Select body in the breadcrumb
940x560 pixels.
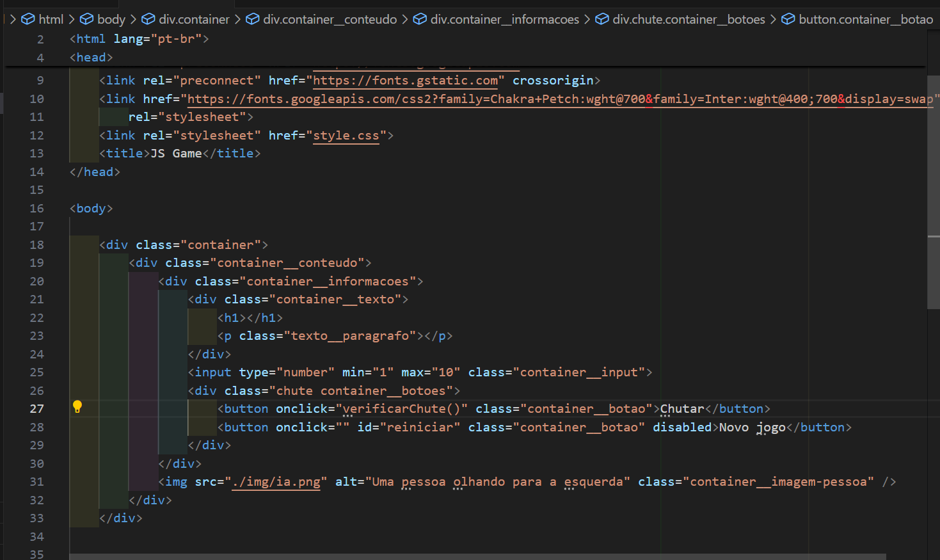pyautogui.click(x=111, y=19)
